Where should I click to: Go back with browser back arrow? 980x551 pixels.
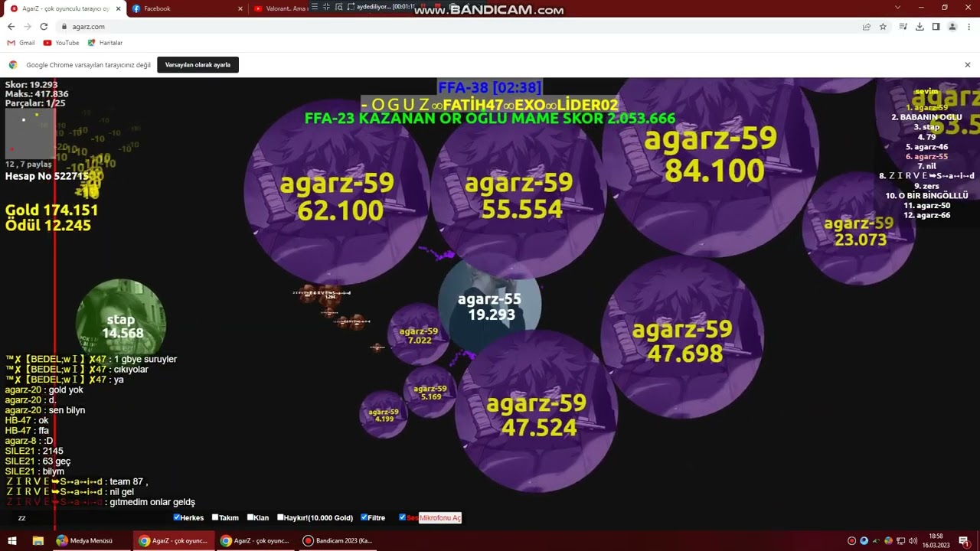(x=11, y=26)
